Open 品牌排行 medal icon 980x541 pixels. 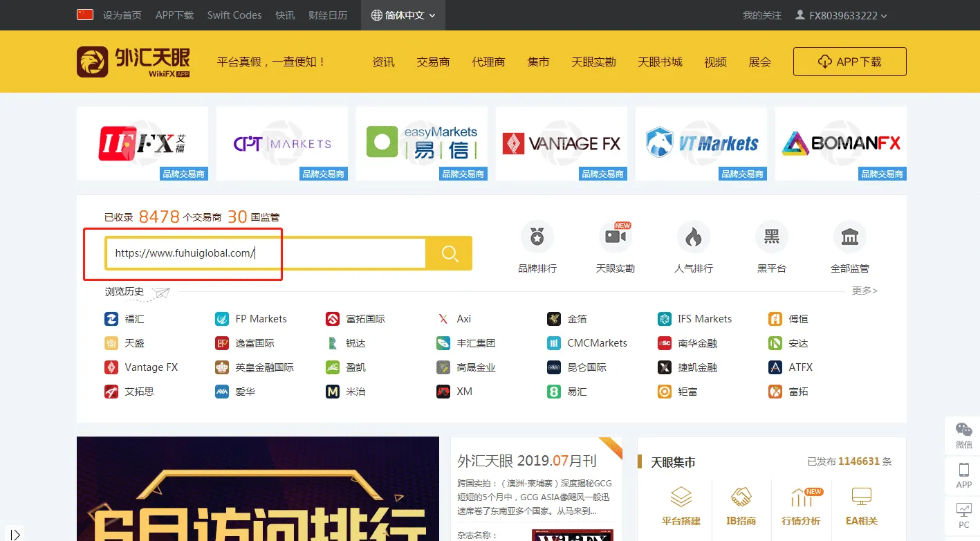pyautogui.click(x=537, y=237)
